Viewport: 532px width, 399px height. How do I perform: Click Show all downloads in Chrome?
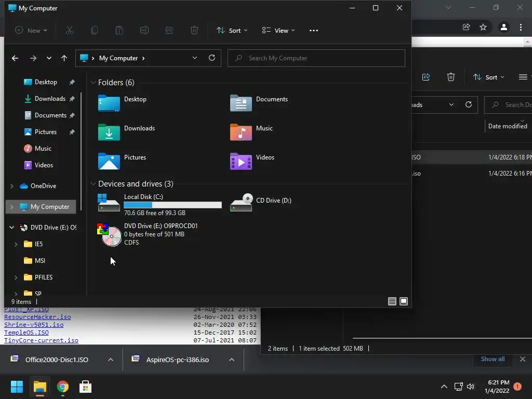493,359
